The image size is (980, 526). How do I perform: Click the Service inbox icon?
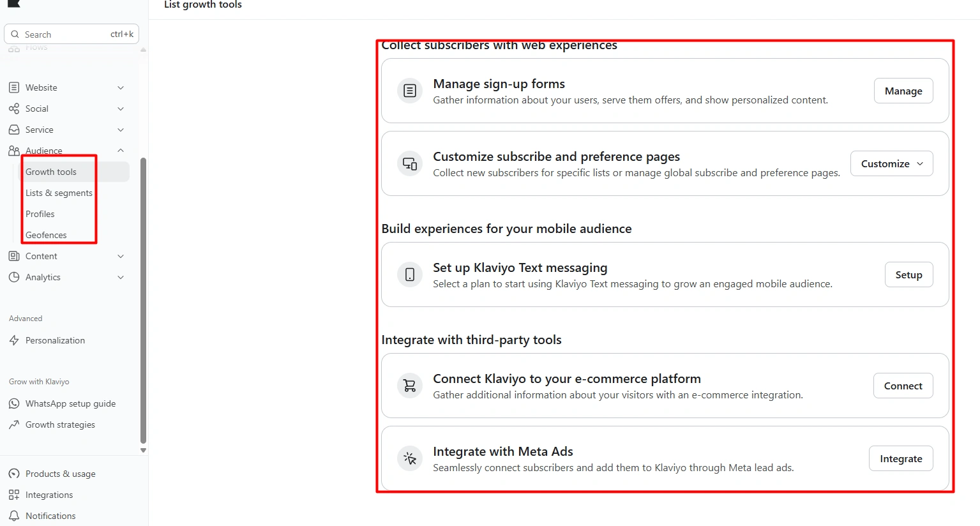tap(14, 130)
